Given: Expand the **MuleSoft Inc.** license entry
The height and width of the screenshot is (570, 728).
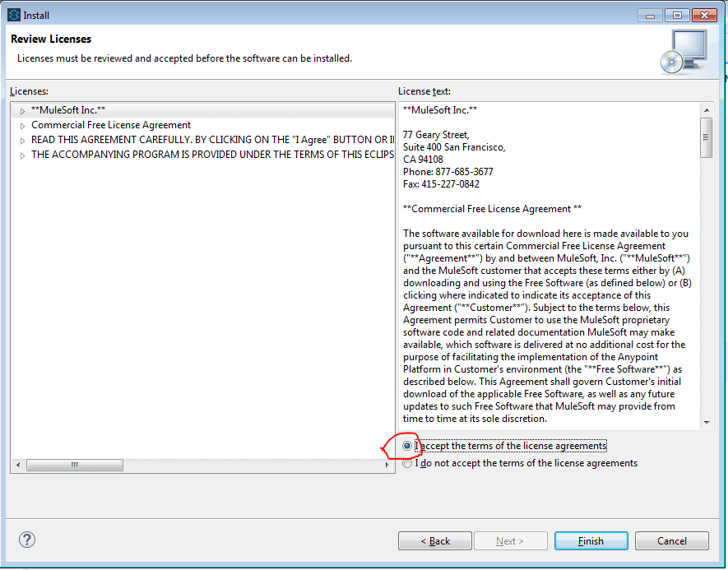Looking at the screenshot, I should 22,111.
